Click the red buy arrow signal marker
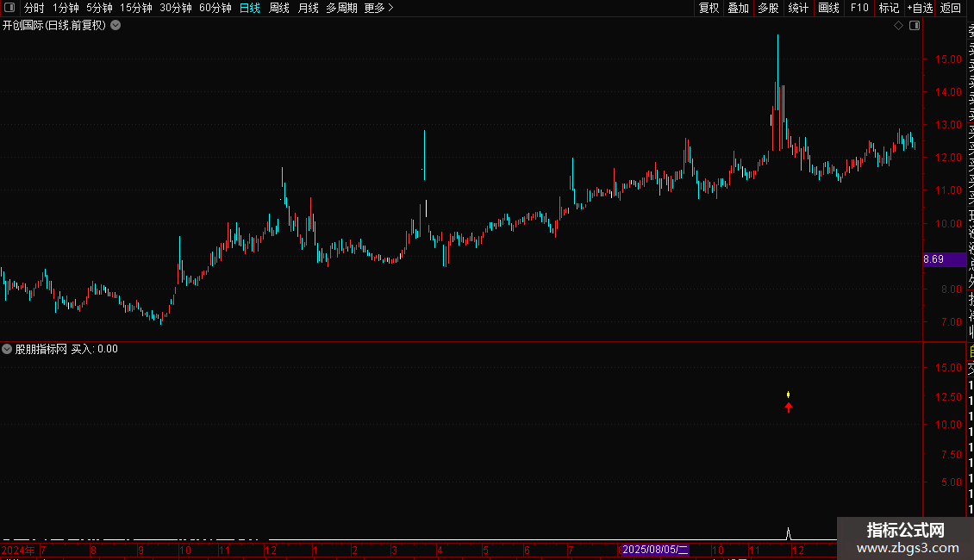 coord(789,408)
